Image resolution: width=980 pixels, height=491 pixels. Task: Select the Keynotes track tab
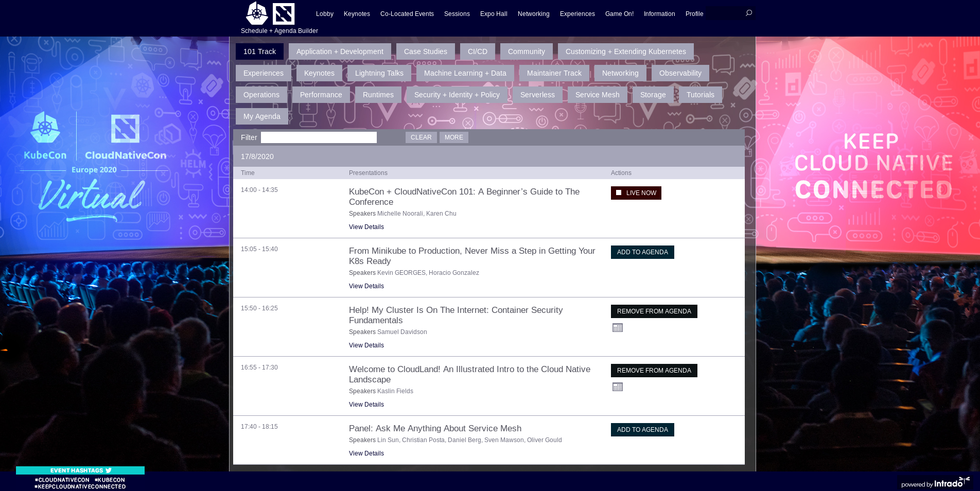click(319, 73)
